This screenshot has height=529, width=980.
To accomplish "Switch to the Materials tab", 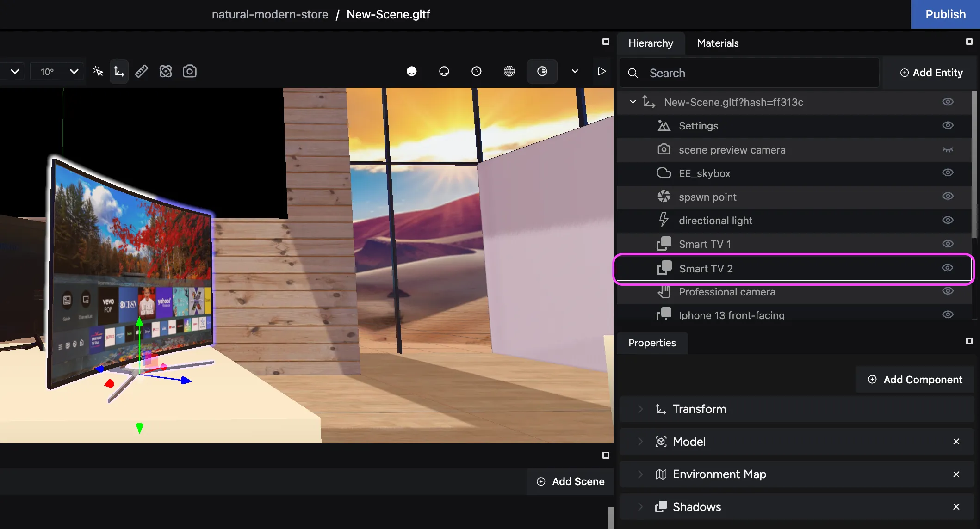I will [717, 43].
